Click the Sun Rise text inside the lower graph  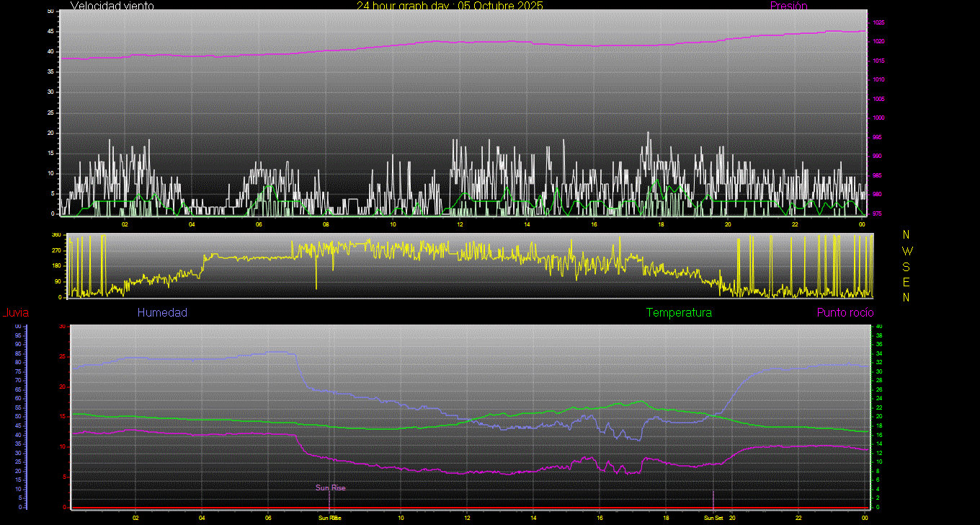[x=330, y=488]
